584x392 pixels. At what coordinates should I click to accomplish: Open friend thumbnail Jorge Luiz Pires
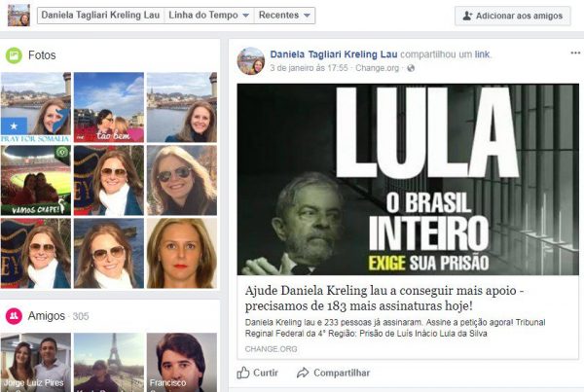[36, 362]
